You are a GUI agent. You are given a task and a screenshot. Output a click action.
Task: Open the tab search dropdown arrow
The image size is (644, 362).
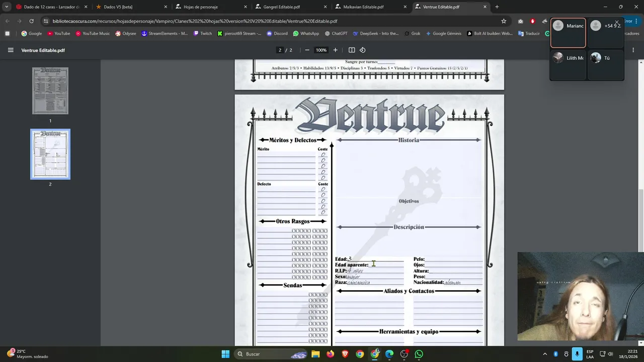click(x=7, y=7)
